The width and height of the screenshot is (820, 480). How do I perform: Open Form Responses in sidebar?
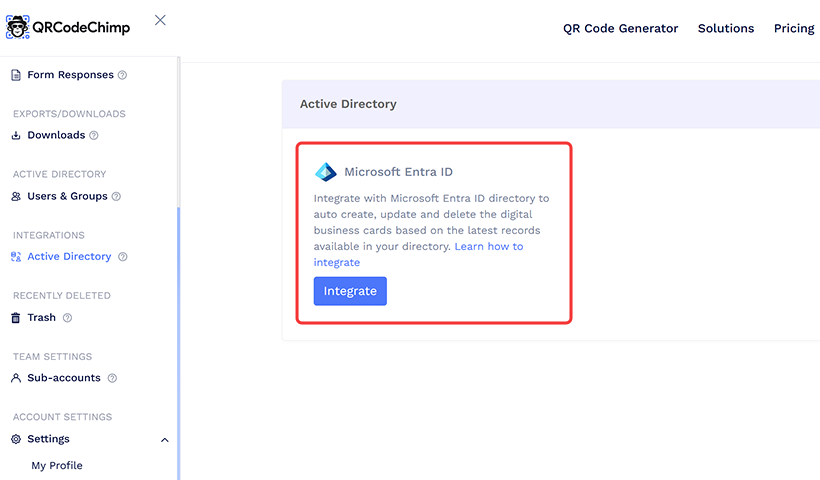(x=69, y=75)
